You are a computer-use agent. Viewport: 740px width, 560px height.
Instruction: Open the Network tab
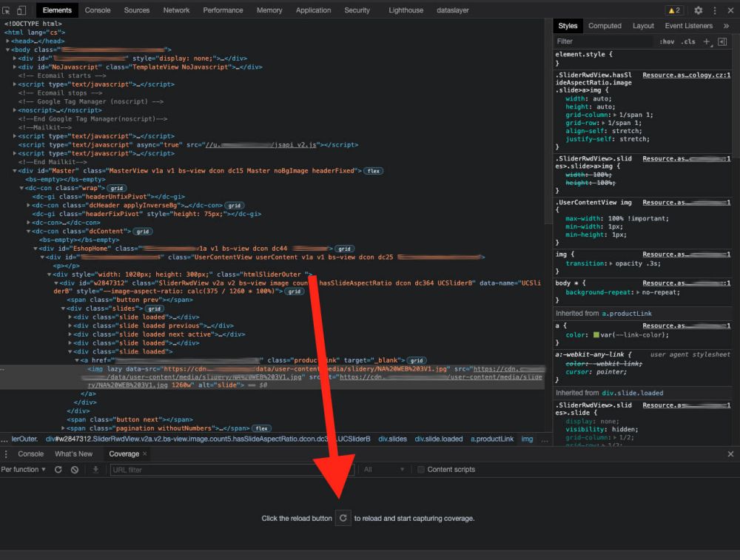[x=177, y=10]
